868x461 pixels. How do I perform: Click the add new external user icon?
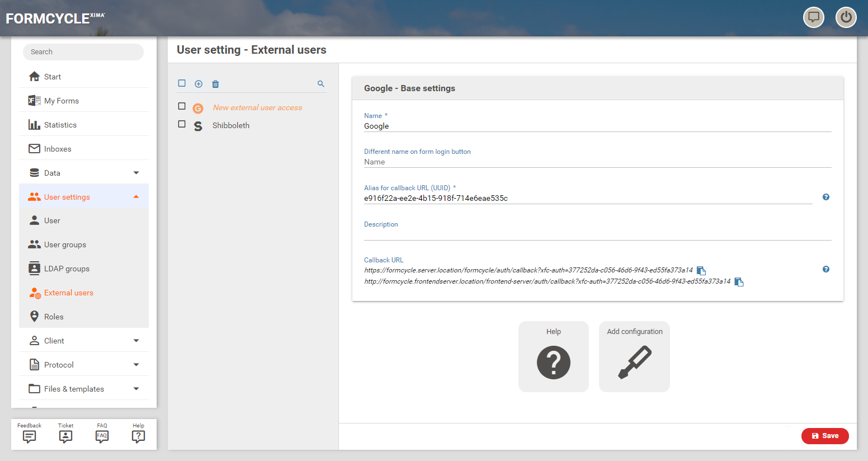click(x=199, y=84)
